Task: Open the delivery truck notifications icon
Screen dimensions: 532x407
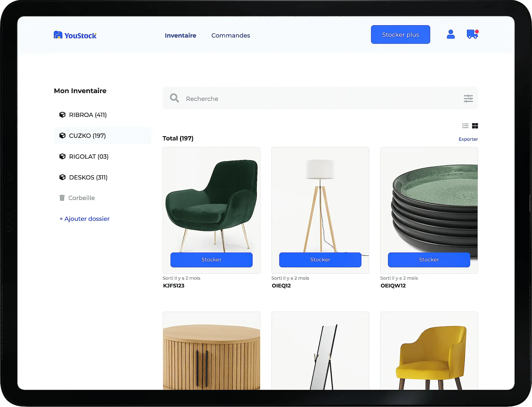Action: 472,34
